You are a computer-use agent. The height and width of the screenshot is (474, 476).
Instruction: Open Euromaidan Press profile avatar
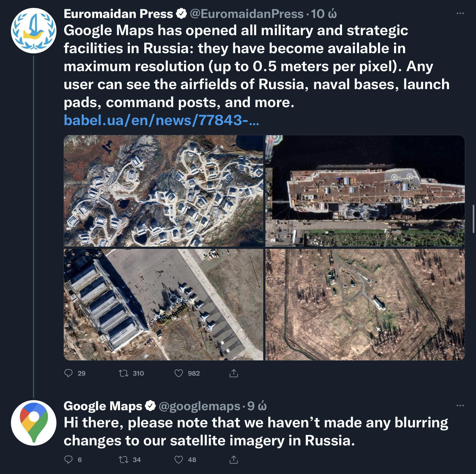click(34, 31)
